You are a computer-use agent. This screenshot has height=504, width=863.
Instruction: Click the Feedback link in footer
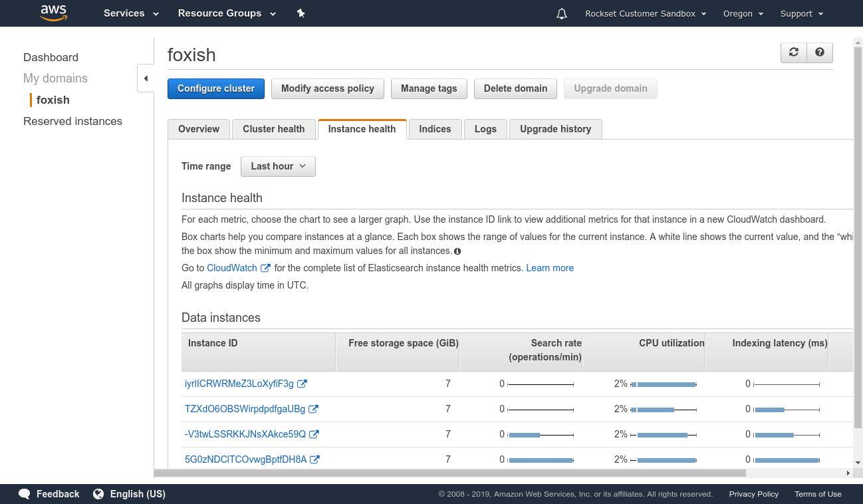click(x=58, y=494)
